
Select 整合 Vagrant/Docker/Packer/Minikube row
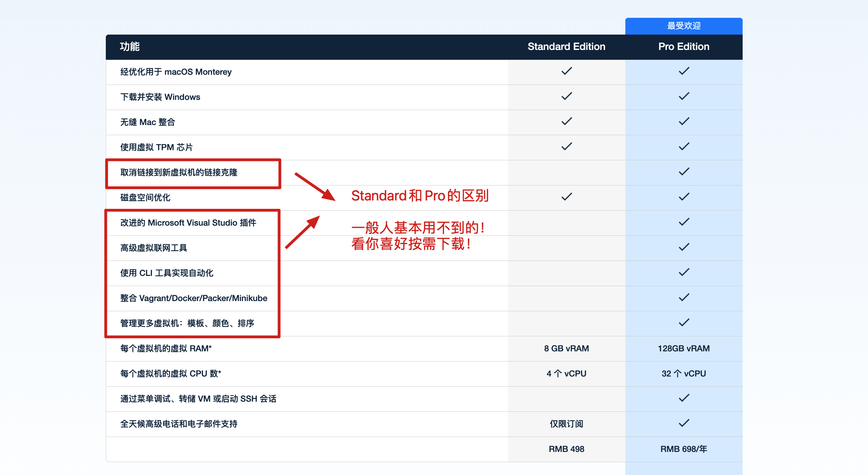424,298
